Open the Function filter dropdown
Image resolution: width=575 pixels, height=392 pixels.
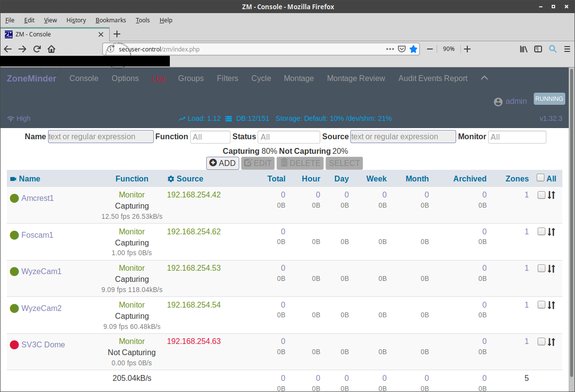point(210,137)
